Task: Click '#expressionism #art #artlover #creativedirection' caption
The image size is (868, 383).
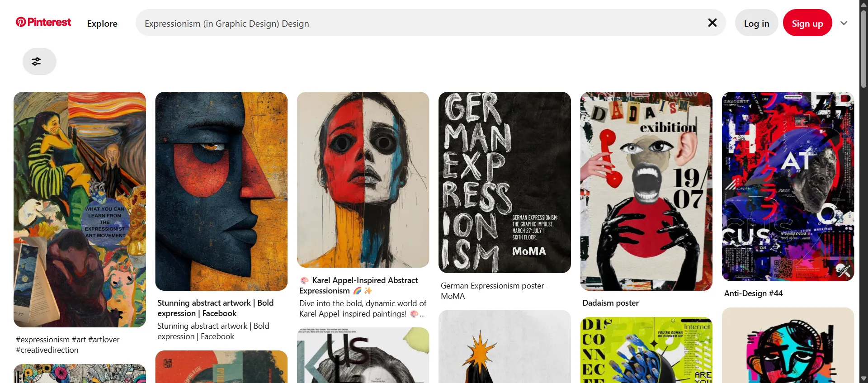Action: tap(67, 345)
